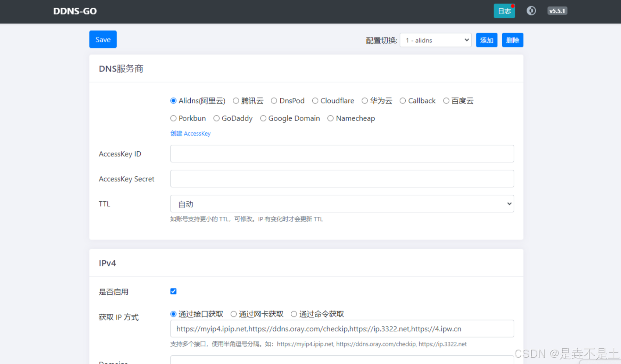Select the 百度云 provider
The height and width of the screenshot is (364, 621).
(x=446, y=101)
